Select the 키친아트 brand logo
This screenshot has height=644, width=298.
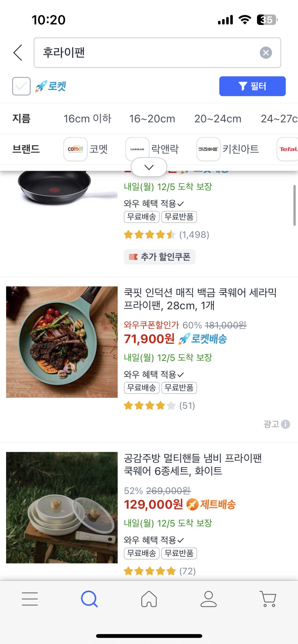208,149
